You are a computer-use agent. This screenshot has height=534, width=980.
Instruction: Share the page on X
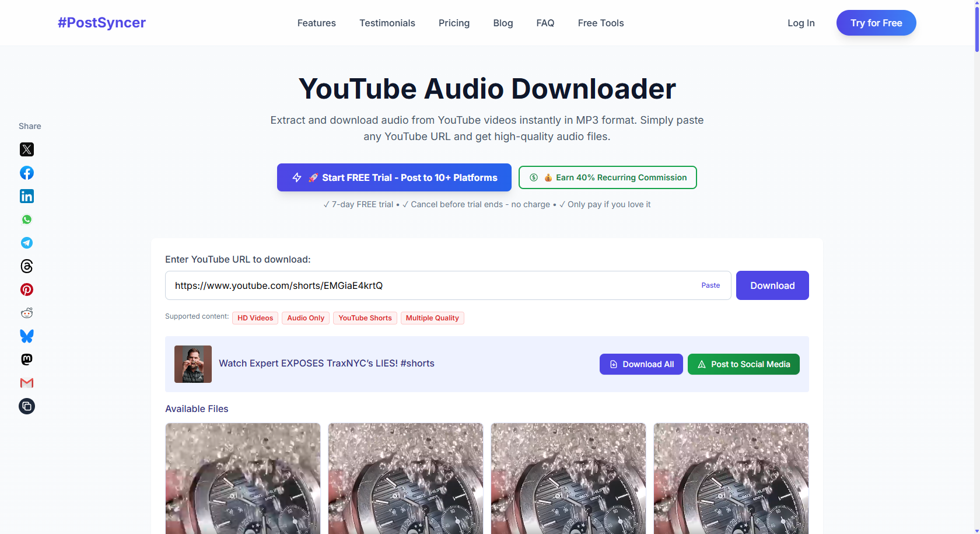tap(26, 149)
